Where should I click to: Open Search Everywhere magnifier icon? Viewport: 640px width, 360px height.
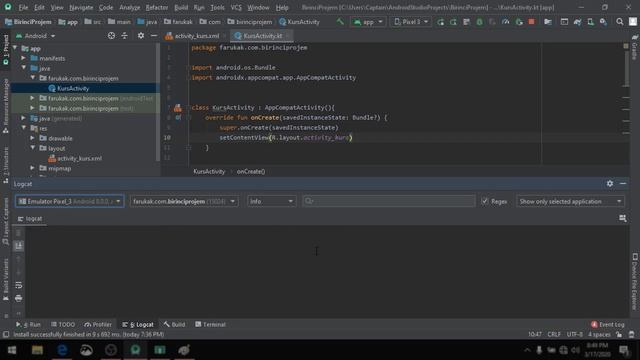[620, 22]
